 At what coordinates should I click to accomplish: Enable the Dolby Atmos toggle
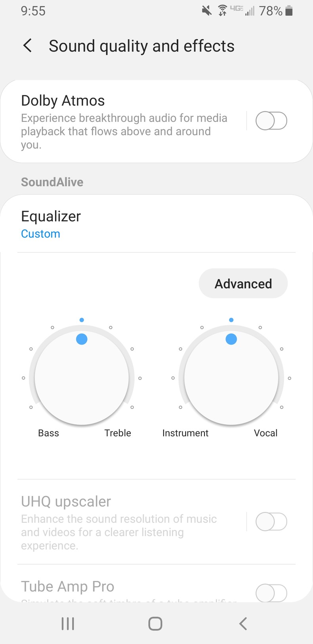pos(271,121)
